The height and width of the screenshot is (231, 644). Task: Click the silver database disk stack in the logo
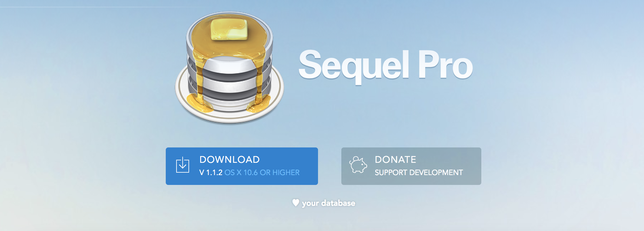click(x=229, y=83)
